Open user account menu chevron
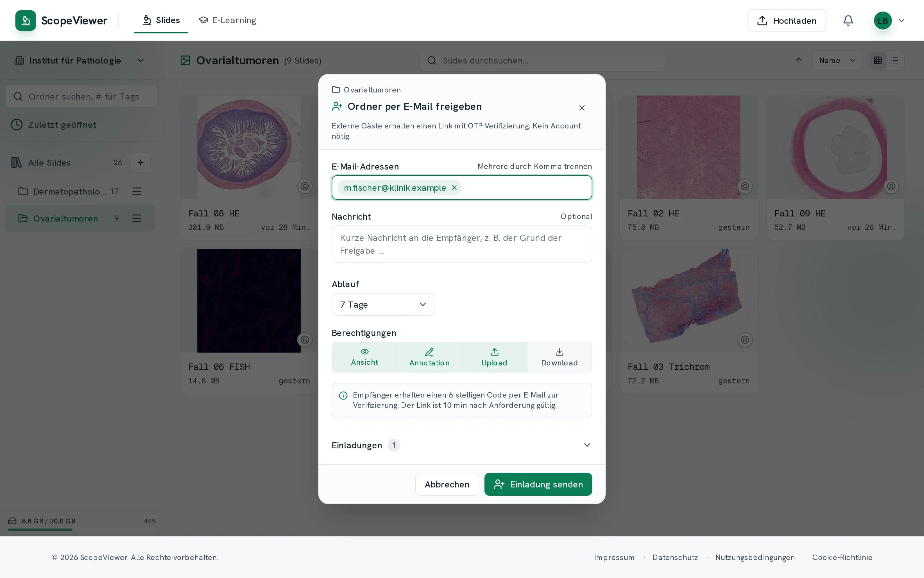The image size is (924, 578). pos(902,21)
